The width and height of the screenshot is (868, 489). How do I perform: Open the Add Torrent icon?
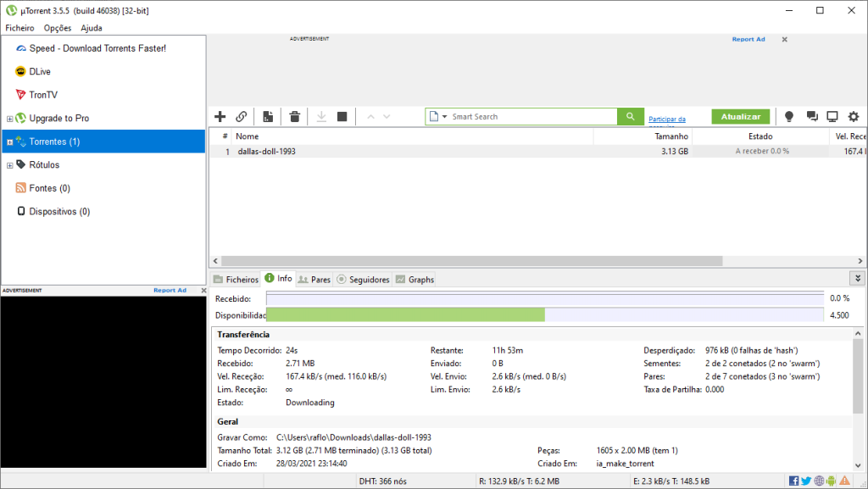(x=220, y=116)
